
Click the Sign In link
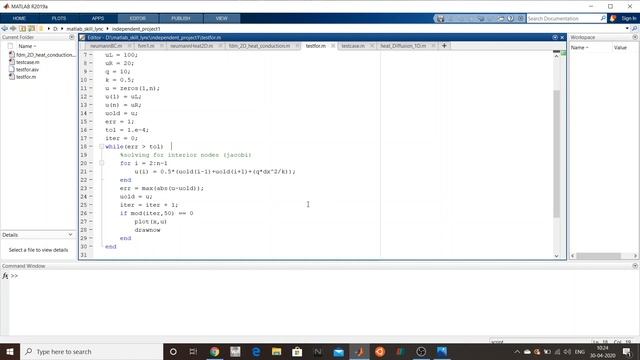pos(629,18)
